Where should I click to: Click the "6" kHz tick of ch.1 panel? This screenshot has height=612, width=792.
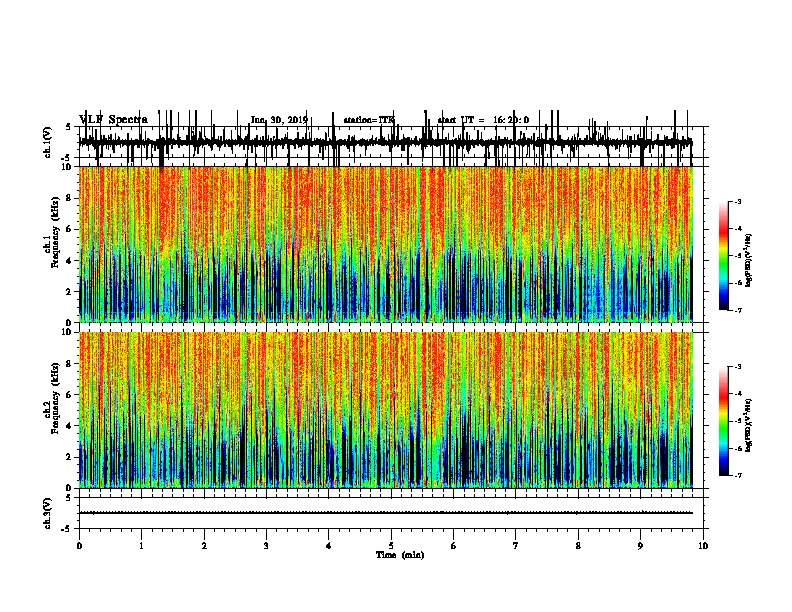[70, 229]
